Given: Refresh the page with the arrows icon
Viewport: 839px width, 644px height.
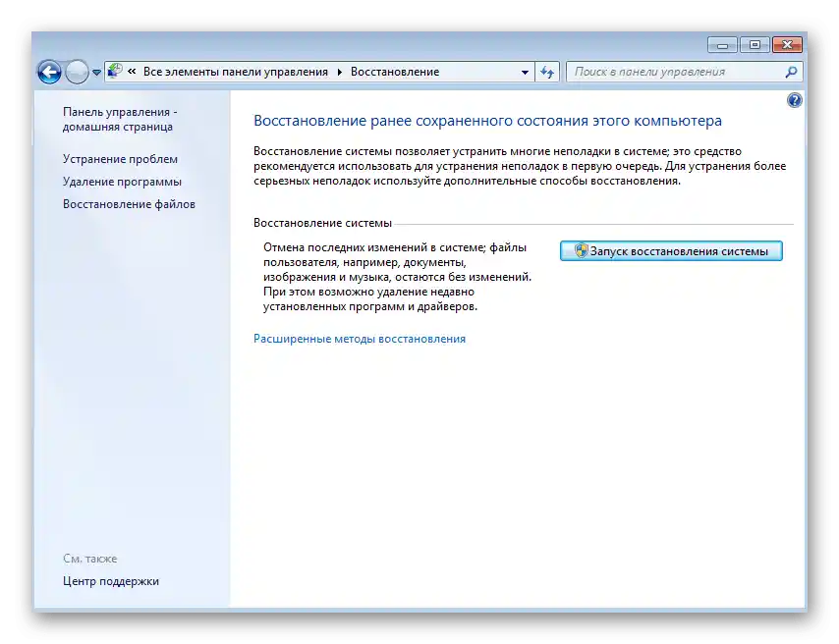Looking at the screenshot, I should (547, 72).
